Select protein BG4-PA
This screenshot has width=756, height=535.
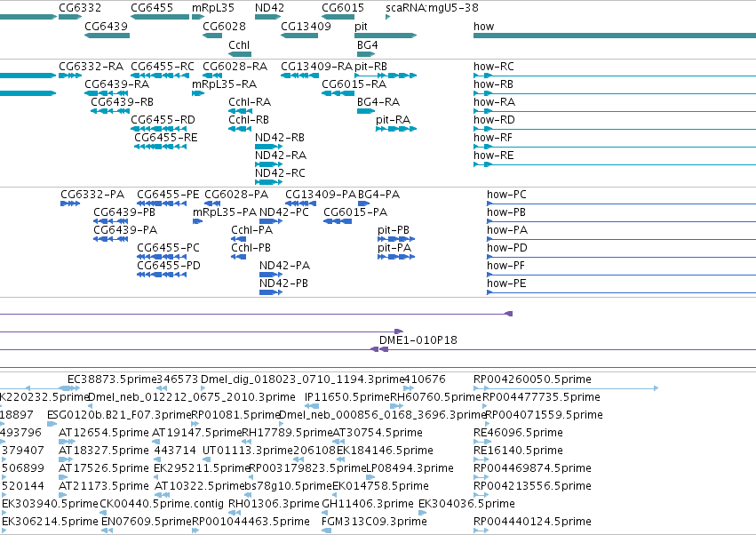click(x=379, y=195)
